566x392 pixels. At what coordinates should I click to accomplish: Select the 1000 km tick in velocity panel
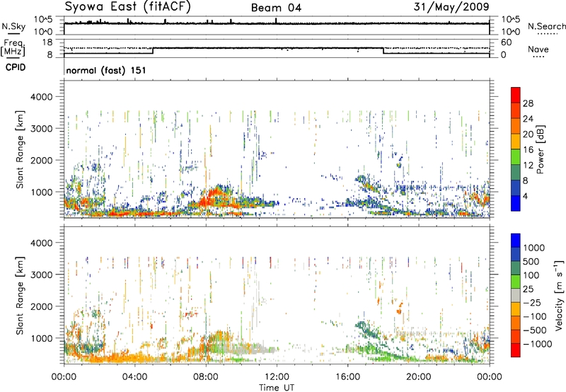click(x=41, y=338)
